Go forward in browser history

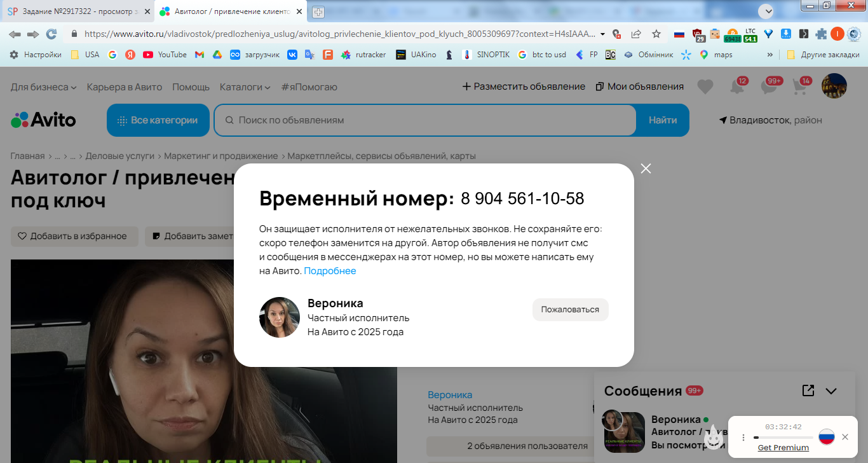tap(33, 34)
